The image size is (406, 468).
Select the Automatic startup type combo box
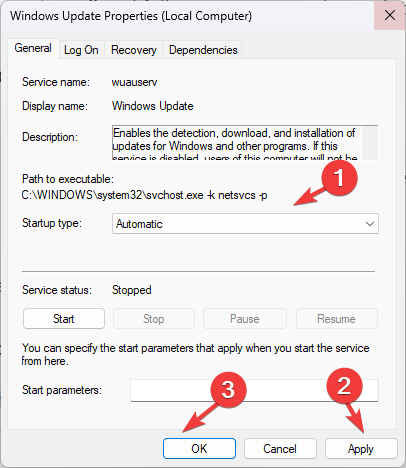point(245,224)
